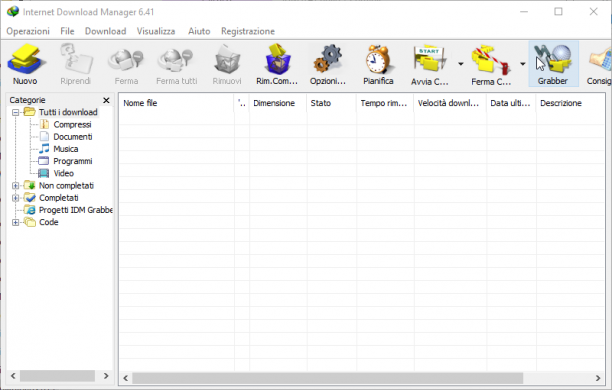
Task: Open the Operazioni menu
Action: coord(28,31)
